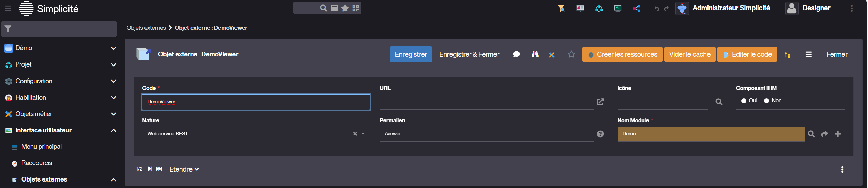Open the Nature dropdown arrow

pos(363,134)
